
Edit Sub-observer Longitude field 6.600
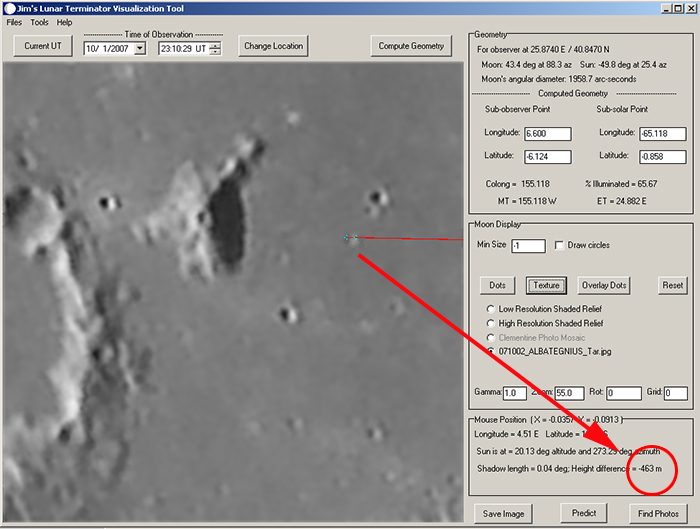(548, 133)
